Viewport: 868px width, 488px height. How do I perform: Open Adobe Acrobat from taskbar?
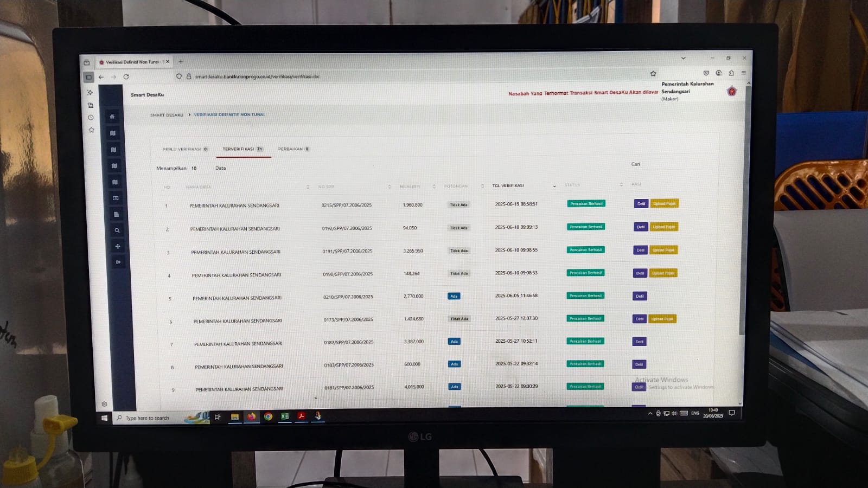coord(301,416)
